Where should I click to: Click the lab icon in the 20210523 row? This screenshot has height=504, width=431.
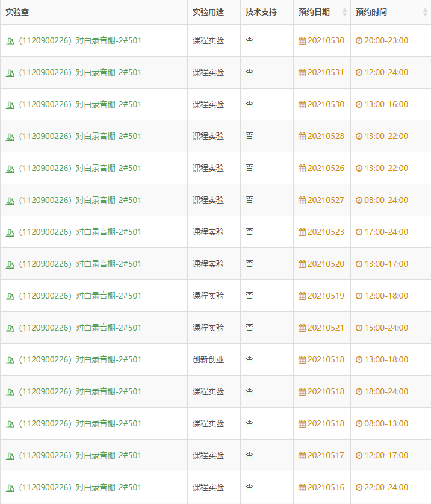10,232
